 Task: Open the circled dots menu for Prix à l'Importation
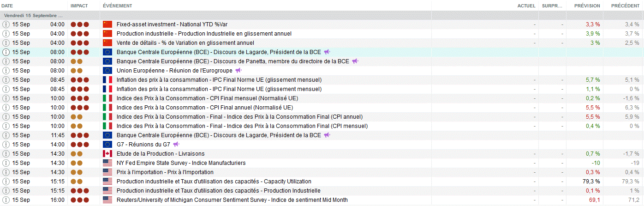[x=6, y=172]
